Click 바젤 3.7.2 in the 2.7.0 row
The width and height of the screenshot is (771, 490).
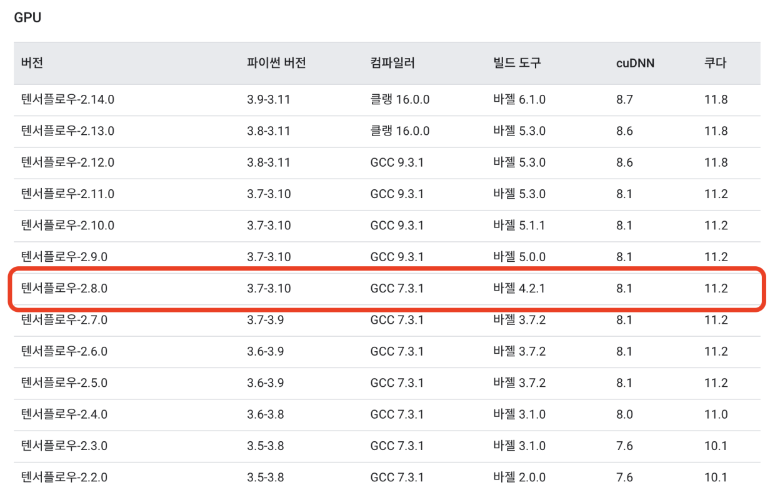coord(519,319)
